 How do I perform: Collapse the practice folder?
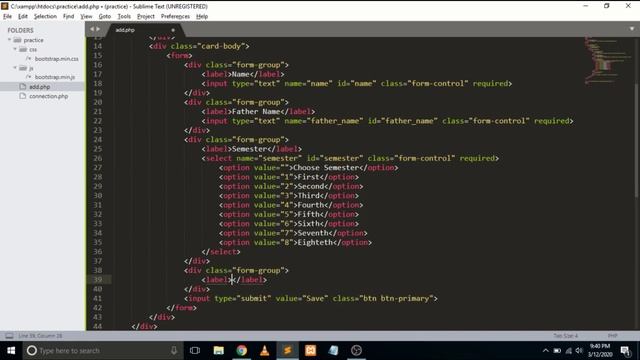(x=9, y=40)
